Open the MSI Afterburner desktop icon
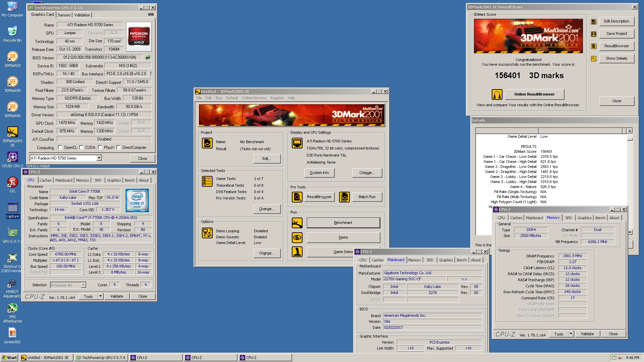This screenshot has width=644, height=362. point(12,313)
